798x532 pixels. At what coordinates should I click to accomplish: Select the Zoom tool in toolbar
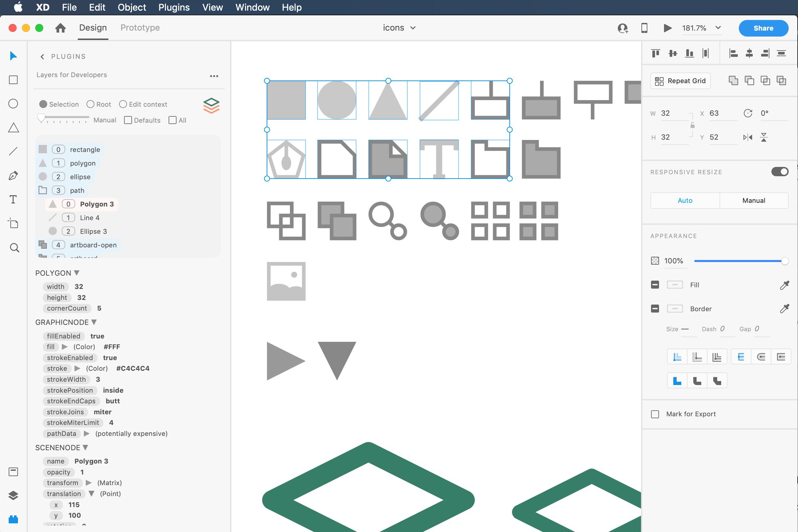point(14,247)
